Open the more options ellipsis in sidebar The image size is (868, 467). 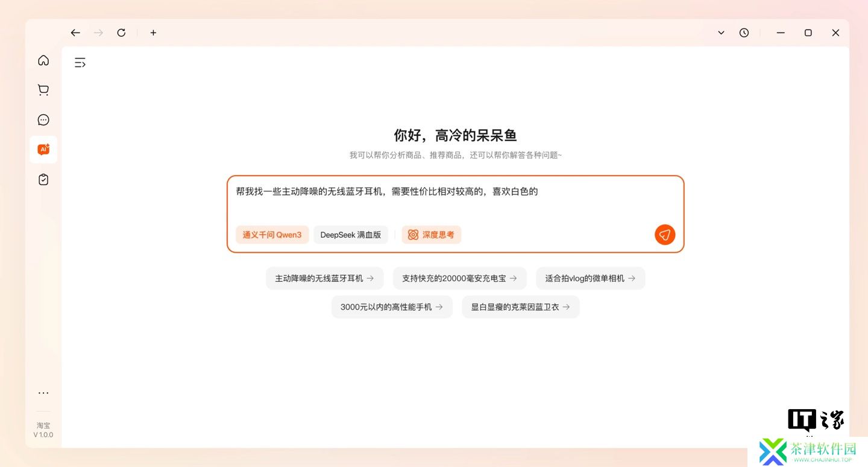43,393
